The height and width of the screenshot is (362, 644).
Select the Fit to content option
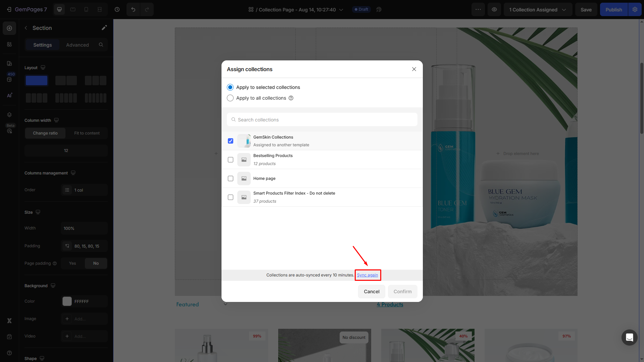tap(87, 133)
